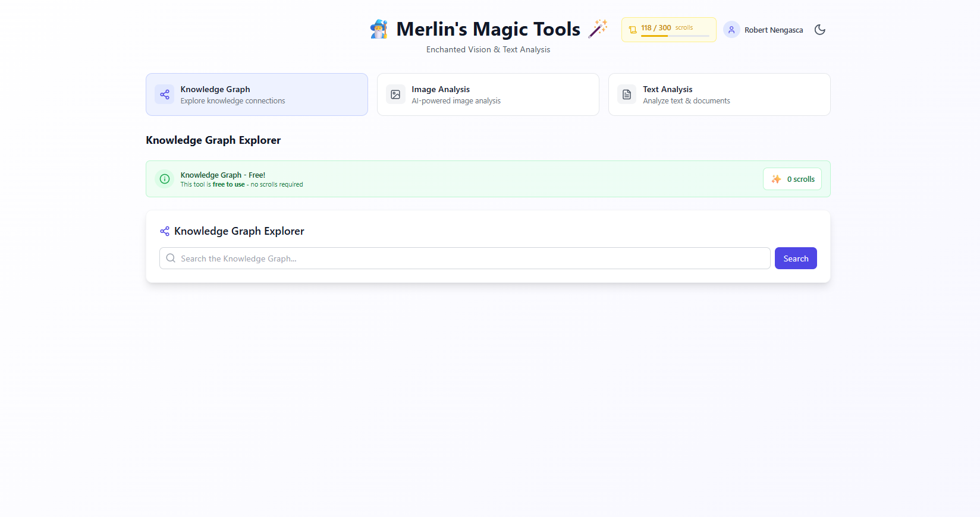Click the purple Search button
Screen dimensions: 980x517
(x=796, y=258)
